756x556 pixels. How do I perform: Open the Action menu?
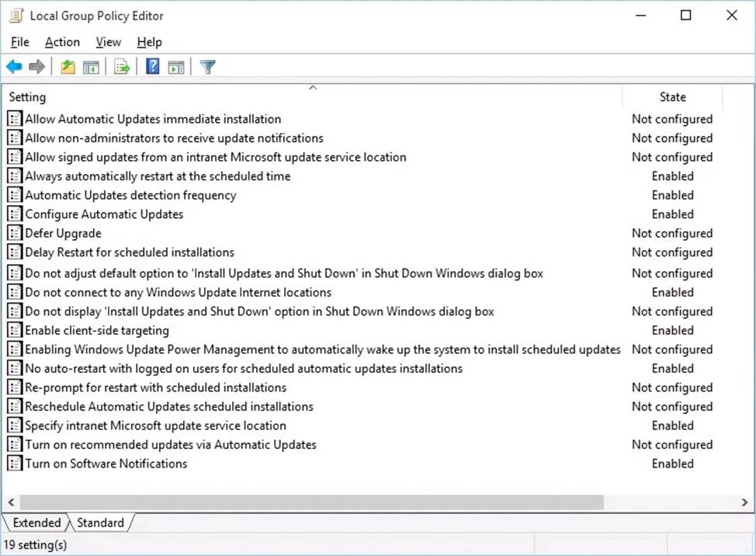[62, 42]
